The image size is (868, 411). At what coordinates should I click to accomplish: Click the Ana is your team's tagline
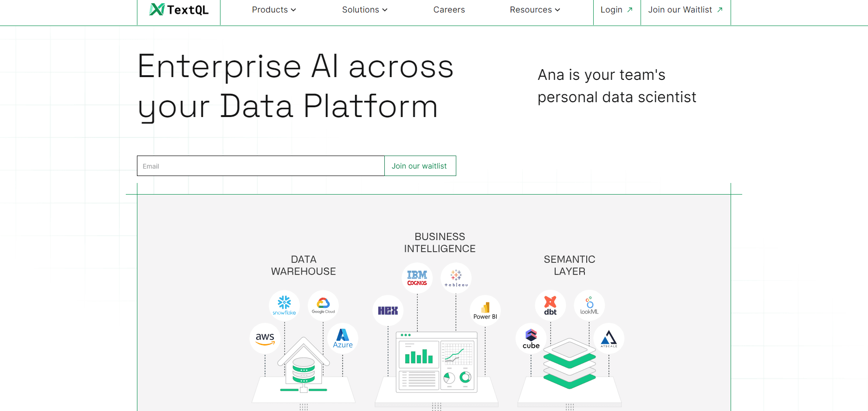617,86
